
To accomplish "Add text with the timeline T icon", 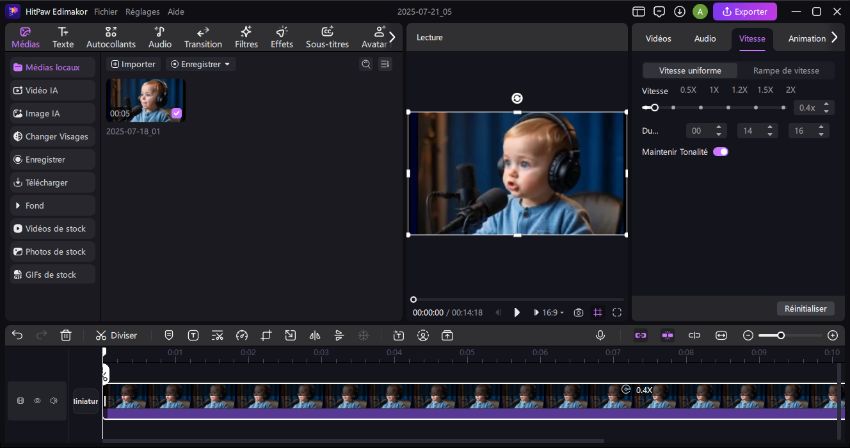I will (x=193, y=335).
